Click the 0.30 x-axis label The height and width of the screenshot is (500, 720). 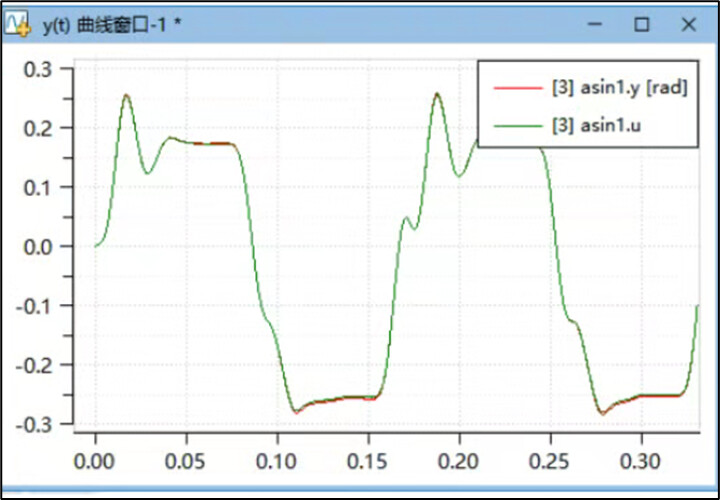click(x=641, y=461)
